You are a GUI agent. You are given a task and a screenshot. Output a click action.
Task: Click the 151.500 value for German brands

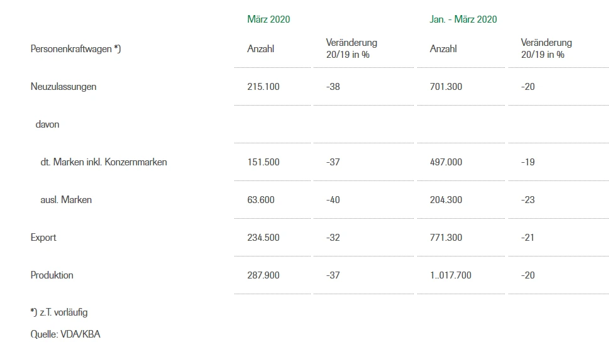263,162
